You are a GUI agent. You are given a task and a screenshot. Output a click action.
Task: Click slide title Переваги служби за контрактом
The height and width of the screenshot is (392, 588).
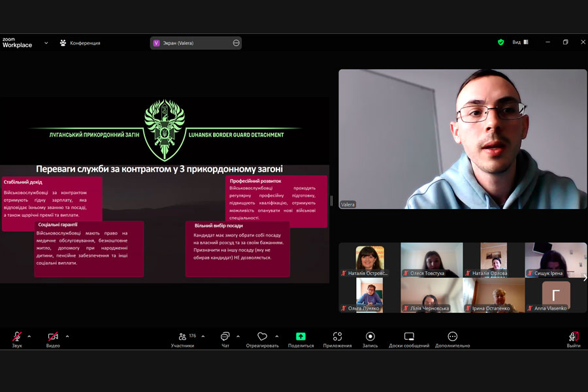(159, 169)
